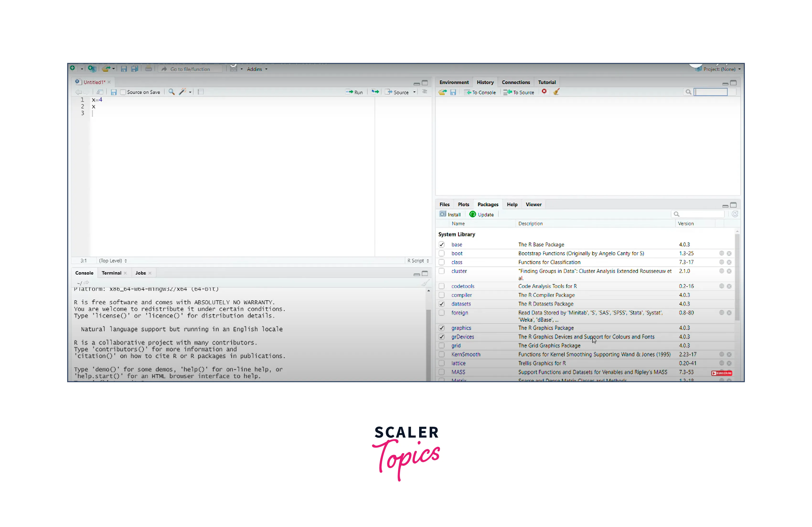This screenshot has height=527, width=812.
Task: Click the create project icon in main toolbar
Action: (x=91, y=68)
